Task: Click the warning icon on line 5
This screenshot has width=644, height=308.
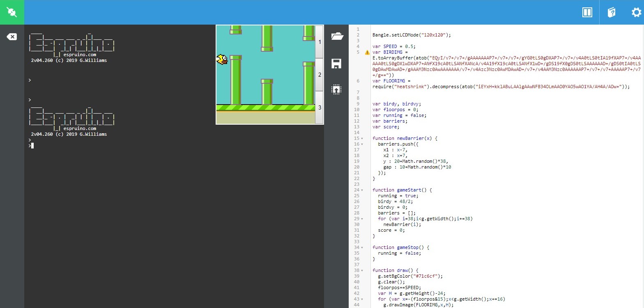Action: [367, 52]
